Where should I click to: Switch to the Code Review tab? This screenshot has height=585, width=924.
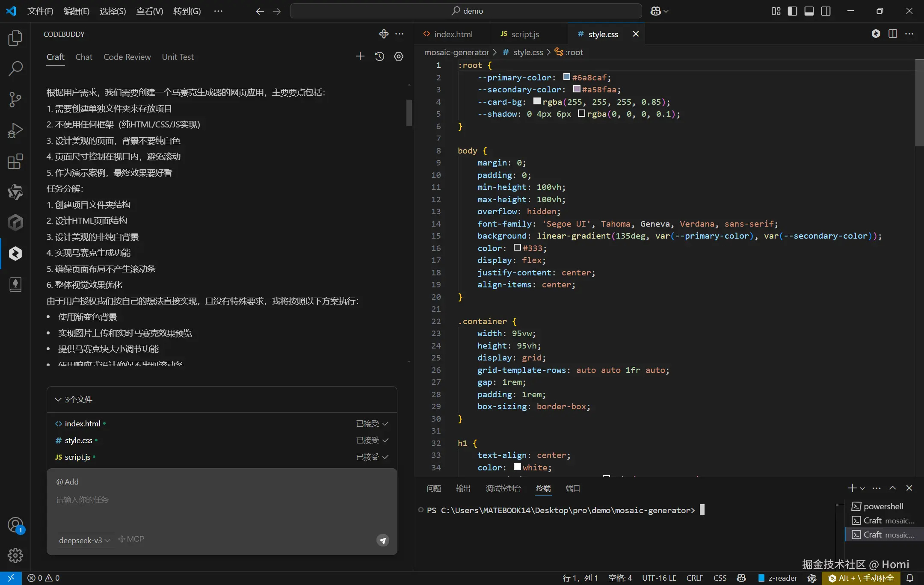click(x=127, y=57)
